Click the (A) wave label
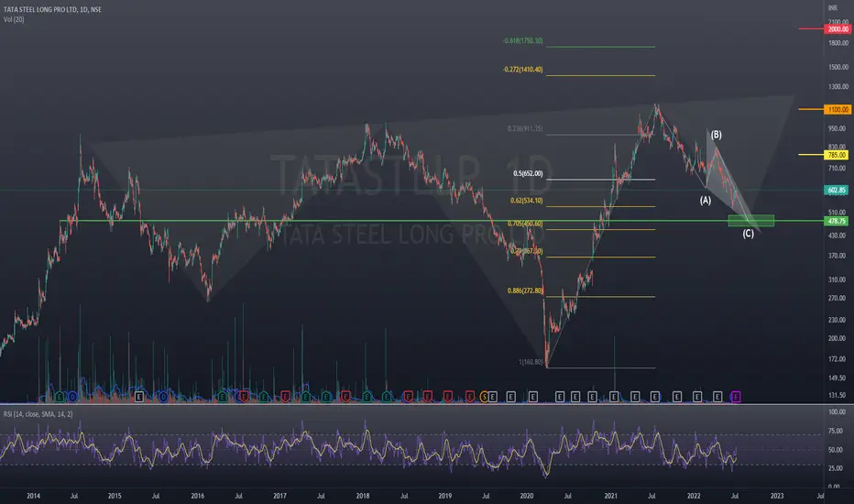 tap(706, 201)
